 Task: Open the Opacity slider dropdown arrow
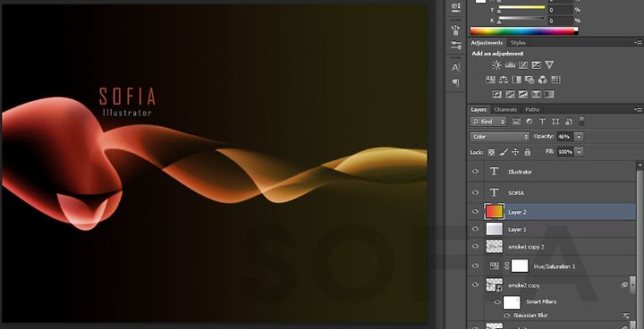(579, 137)
